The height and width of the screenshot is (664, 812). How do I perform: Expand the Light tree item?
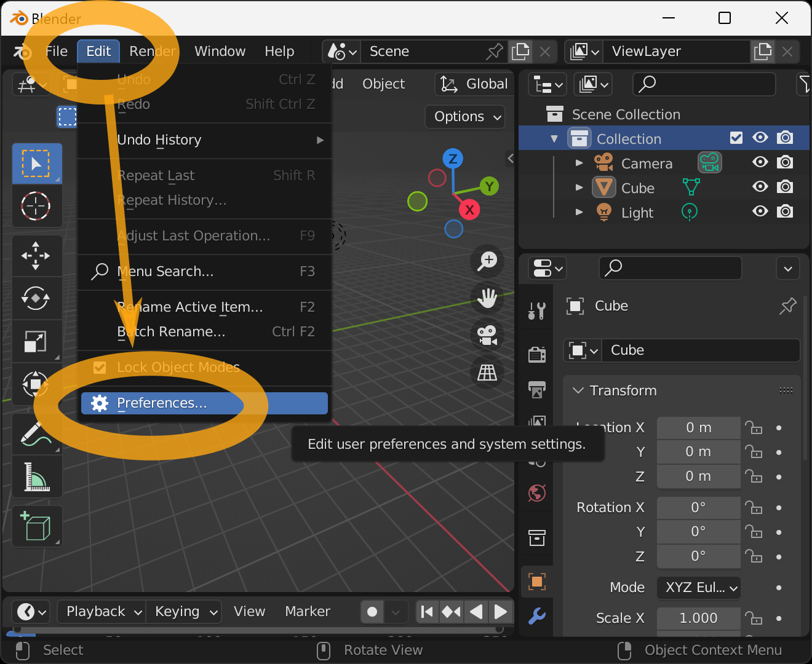click(579, 212)
